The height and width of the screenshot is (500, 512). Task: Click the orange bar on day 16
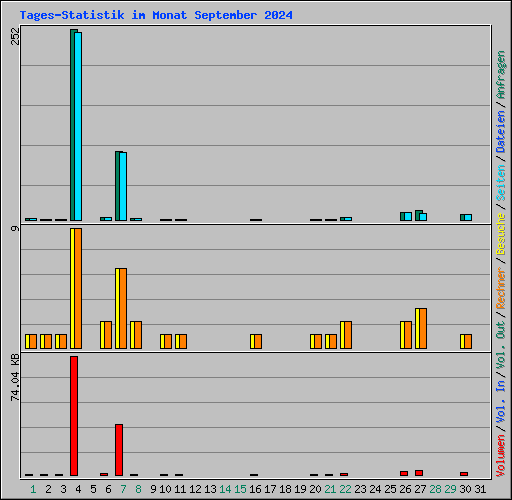pyautogui.click(x=258, y=341)
